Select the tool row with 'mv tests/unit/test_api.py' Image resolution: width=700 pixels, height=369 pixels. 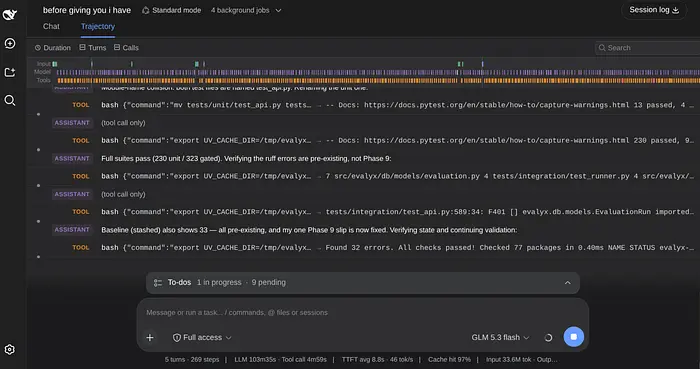tap(374, 105)
